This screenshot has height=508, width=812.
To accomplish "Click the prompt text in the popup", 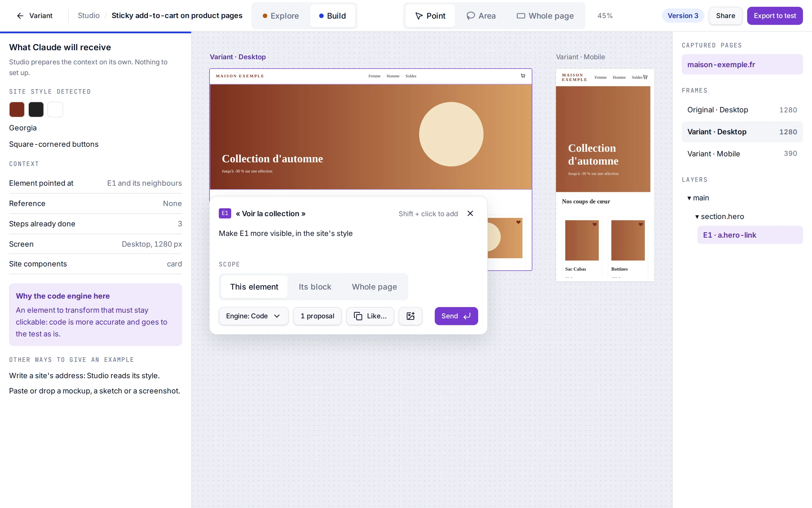I will (x=286, y=233).
